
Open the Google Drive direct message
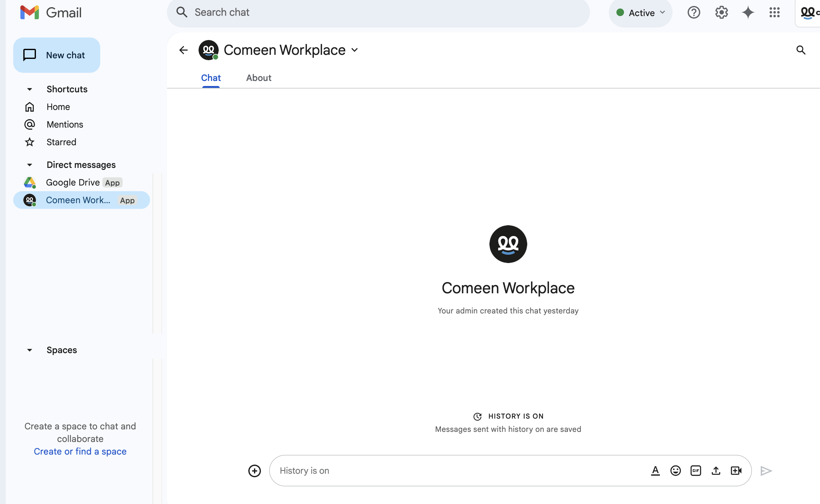(82, 182)
